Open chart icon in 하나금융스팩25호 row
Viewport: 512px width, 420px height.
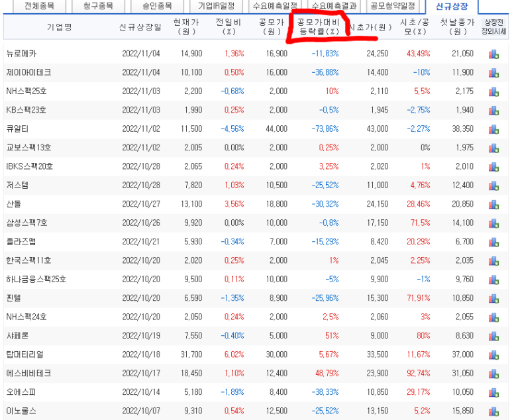(x=493, y=280)
